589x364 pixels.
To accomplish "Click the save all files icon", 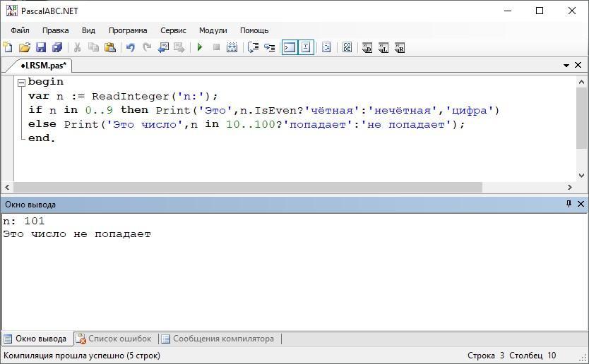I will coord(57,48).
